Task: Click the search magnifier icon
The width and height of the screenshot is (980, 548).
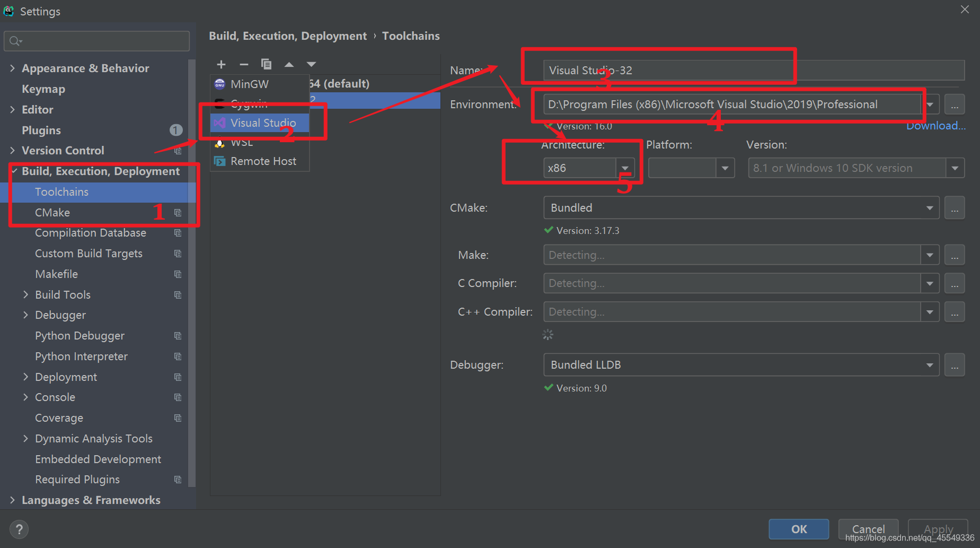Action: [x=15, y=41]
